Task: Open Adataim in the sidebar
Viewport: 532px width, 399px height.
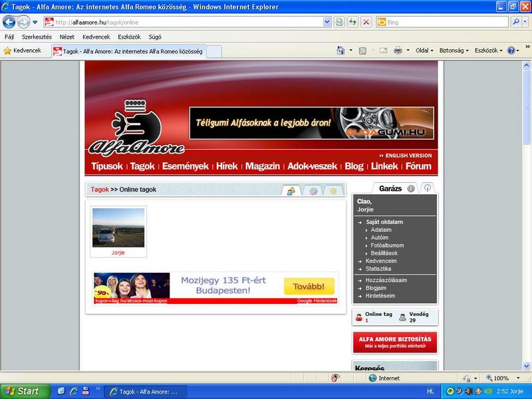Action: pyautogui.click(x=381, y=229)
